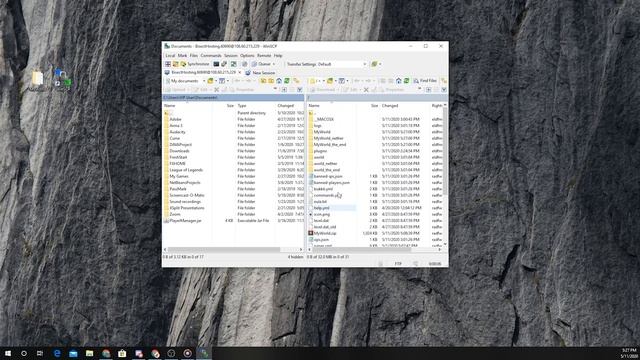
Task: Click the remote panel delete X icon
Action: (x=366, y=89)
